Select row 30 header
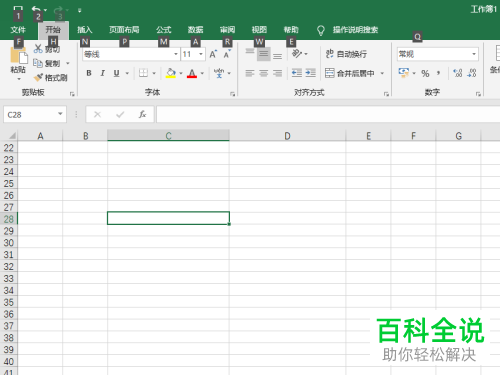This screenshot has height=375, width=500. [x=9, y=243]
